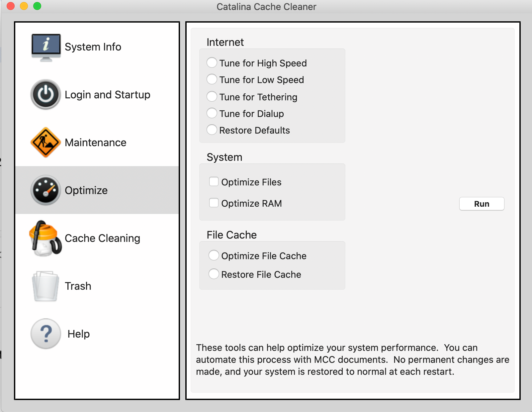Select Tune for Tethering
532x412 pixels.
click(x=212, y=96)
